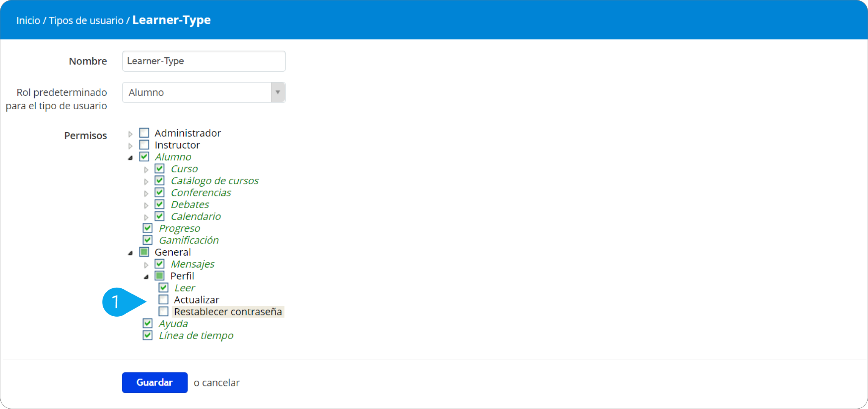Tick the Instructor permissions checkbox
Screen dimensions: 868x409
(144, 145)
